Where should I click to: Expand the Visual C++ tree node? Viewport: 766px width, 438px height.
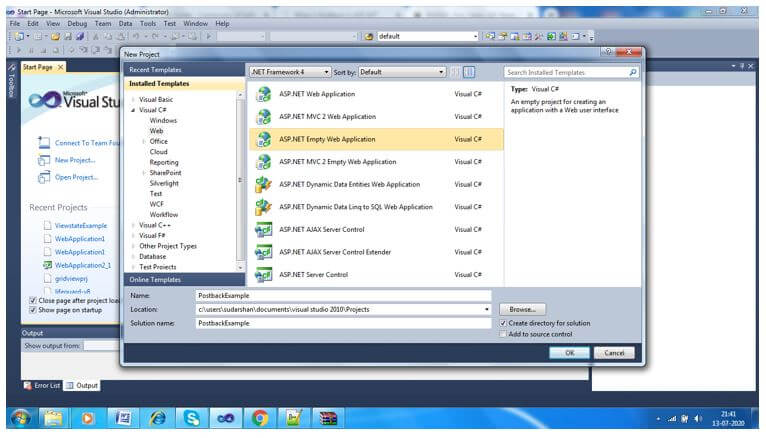pos(133,225)
